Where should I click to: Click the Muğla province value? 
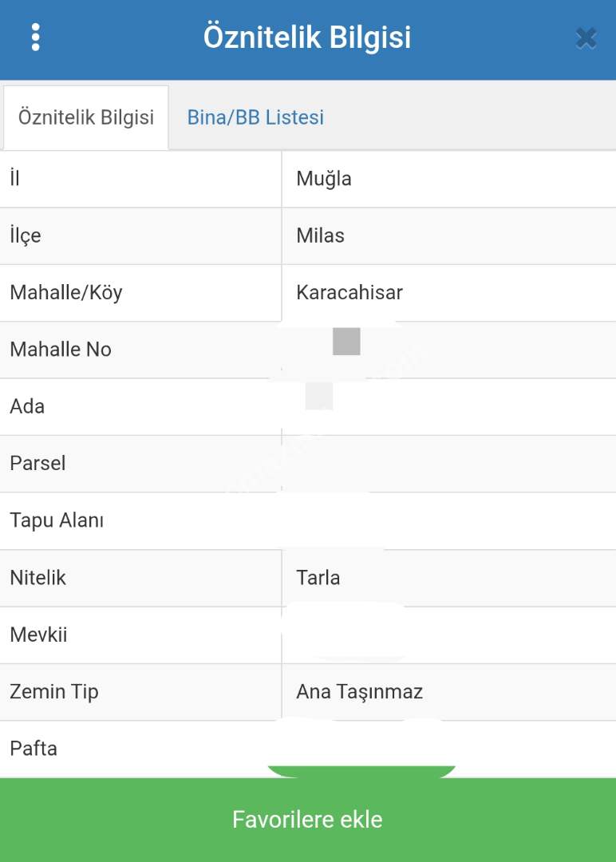(x=324, y=179)
